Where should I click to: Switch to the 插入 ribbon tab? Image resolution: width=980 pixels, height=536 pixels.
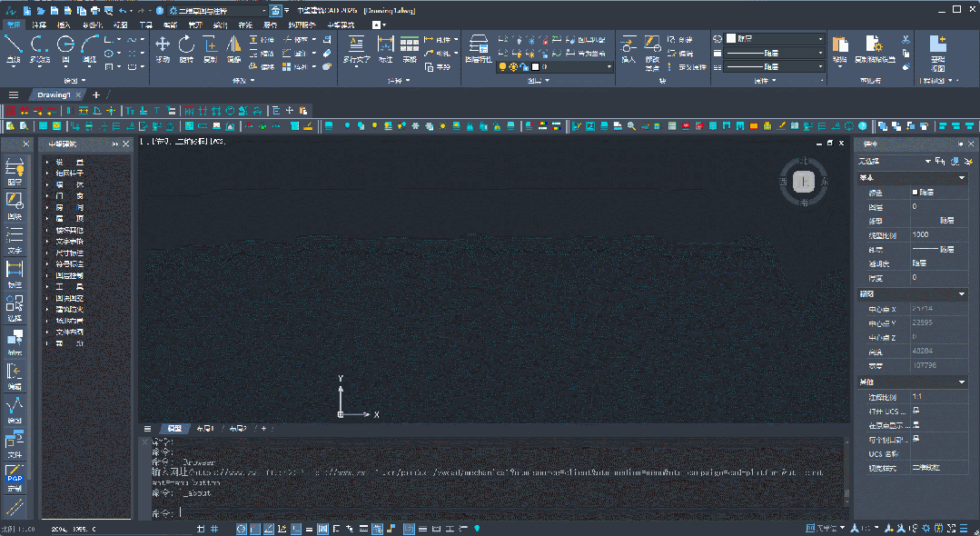click(64, 25)
